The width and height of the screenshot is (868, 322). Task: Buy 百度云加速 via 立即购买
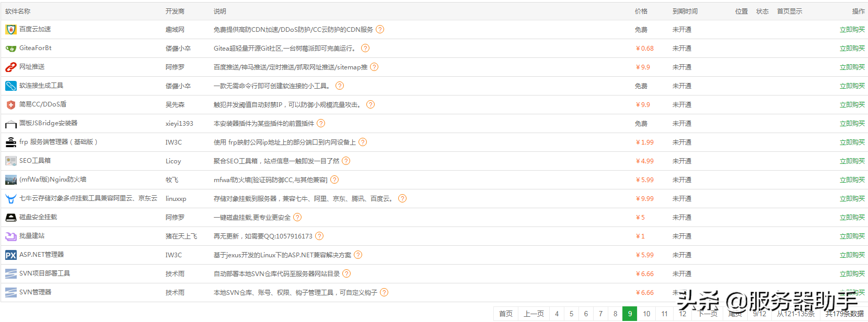852,30
